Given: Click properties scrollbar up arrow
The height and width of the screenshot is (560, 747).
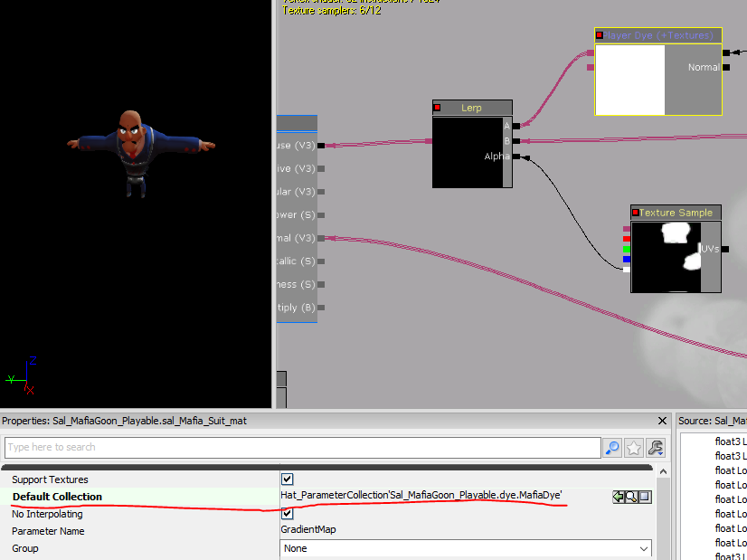Looking at the screenshot, I should click(663, 472).
